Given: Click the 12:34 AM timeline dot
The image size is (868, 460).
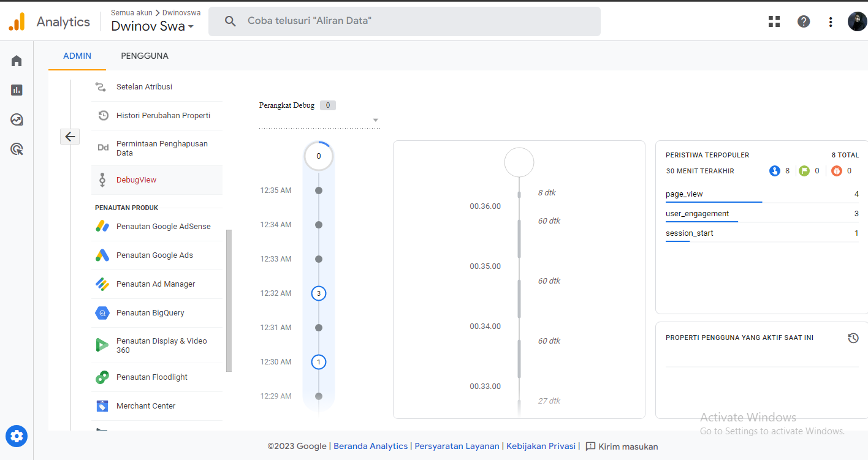Looking at the screenshot, I should click(x=318, y=225).
